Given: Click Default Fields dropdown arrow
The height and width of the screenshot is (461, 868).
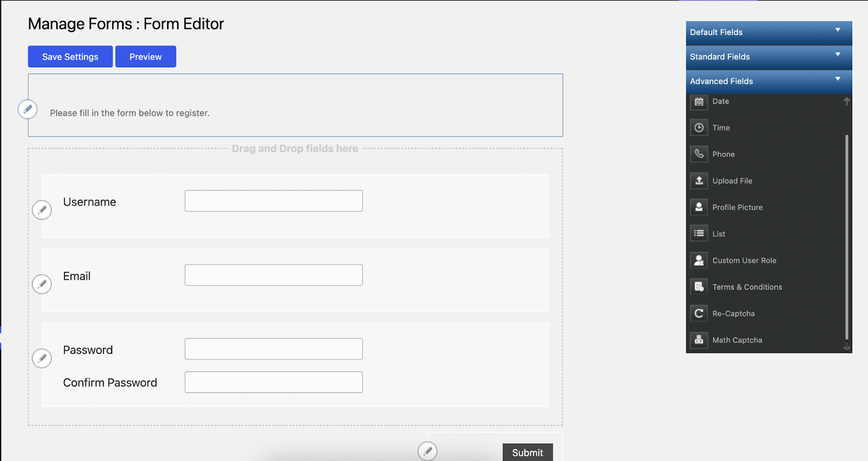Looking at the screenshot, I should (x=838, y=30).
